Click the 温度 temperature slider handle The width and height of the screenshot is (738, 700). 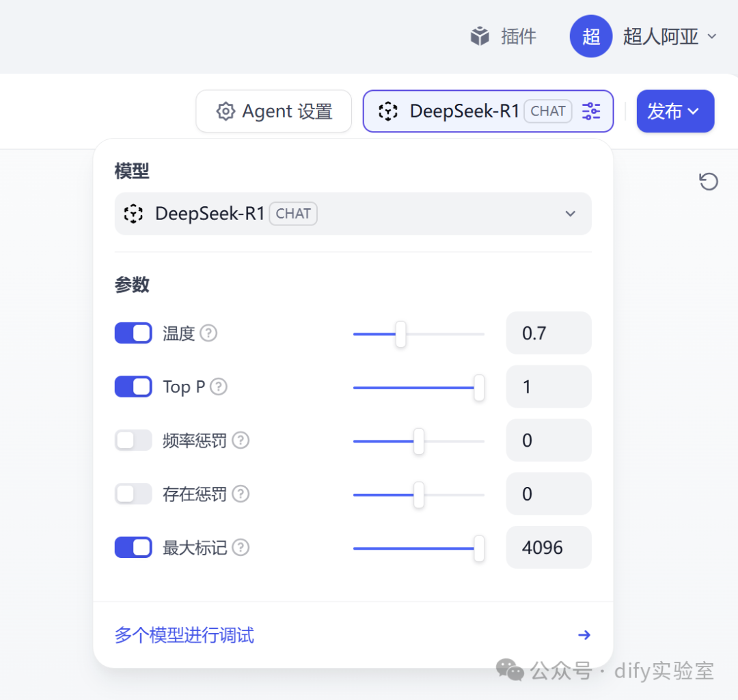point(400,334)
